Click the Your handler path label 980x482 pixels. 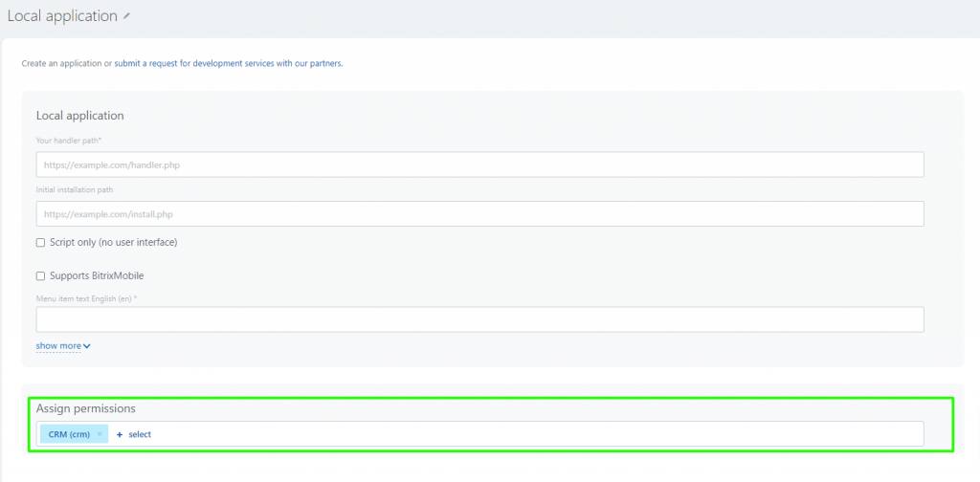(x=69, y=141)
